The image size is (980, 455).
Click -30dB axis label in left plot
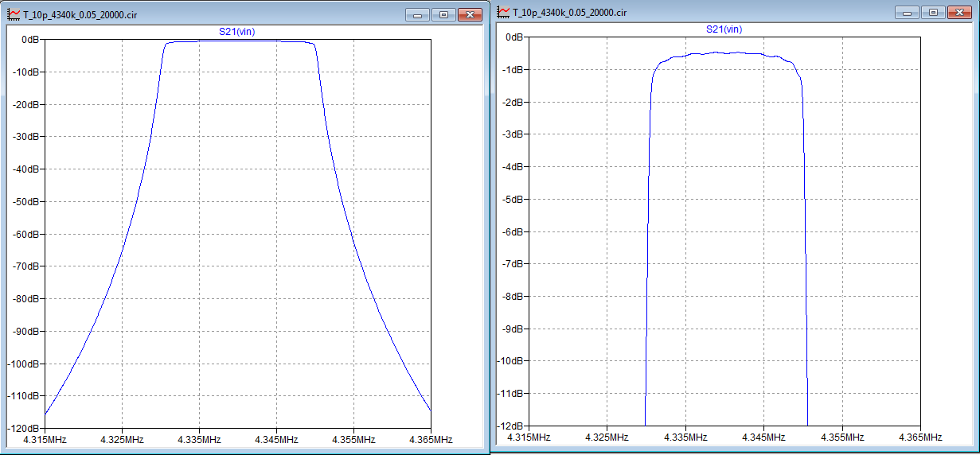pos(26,137)
